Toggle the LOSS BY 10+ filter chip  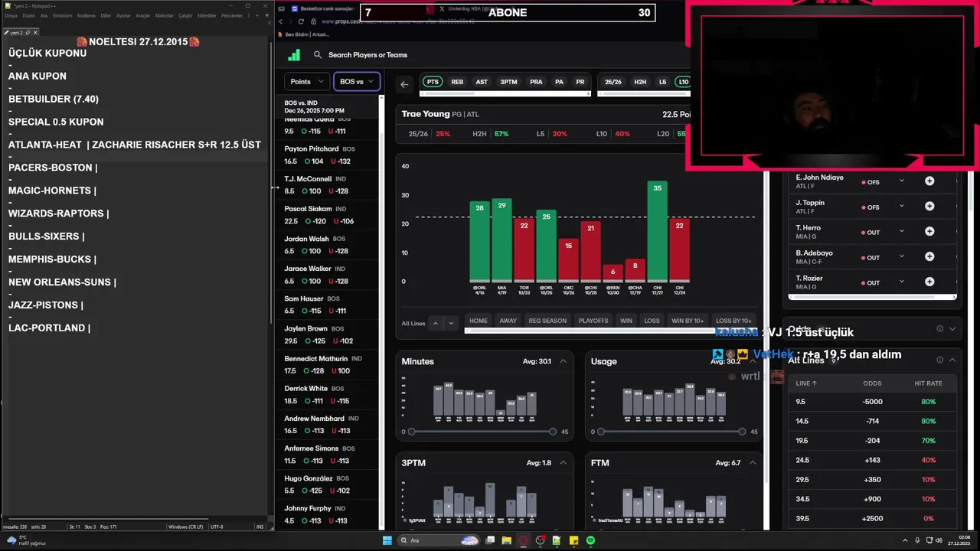click(x=733, y=321)
